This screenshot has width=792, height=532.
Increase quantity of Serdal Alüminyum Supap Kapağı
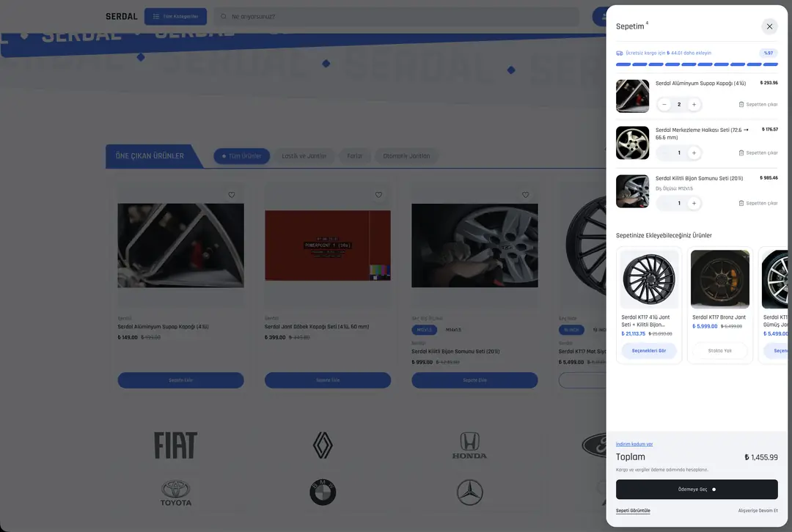694,105
